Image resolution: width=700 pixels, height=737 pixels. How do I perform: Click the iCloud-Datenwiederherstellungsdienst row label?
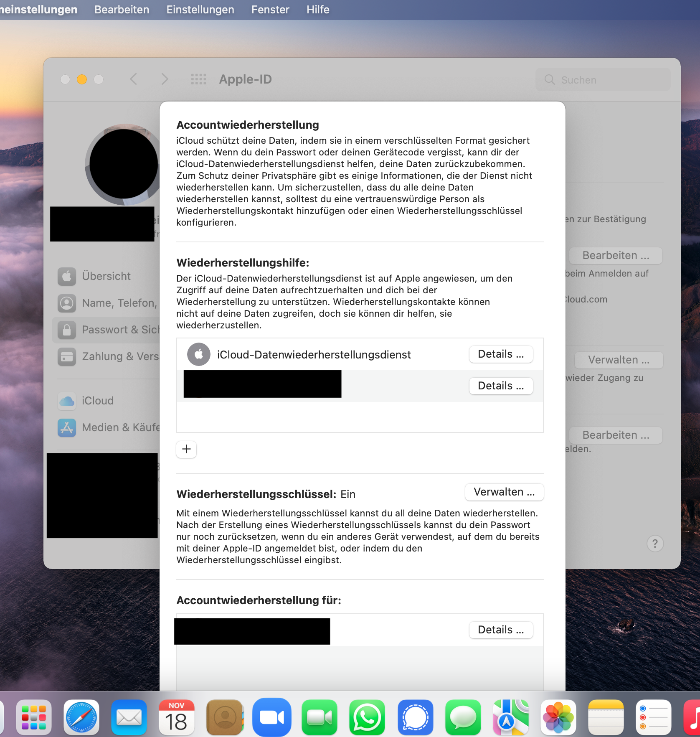314,355
